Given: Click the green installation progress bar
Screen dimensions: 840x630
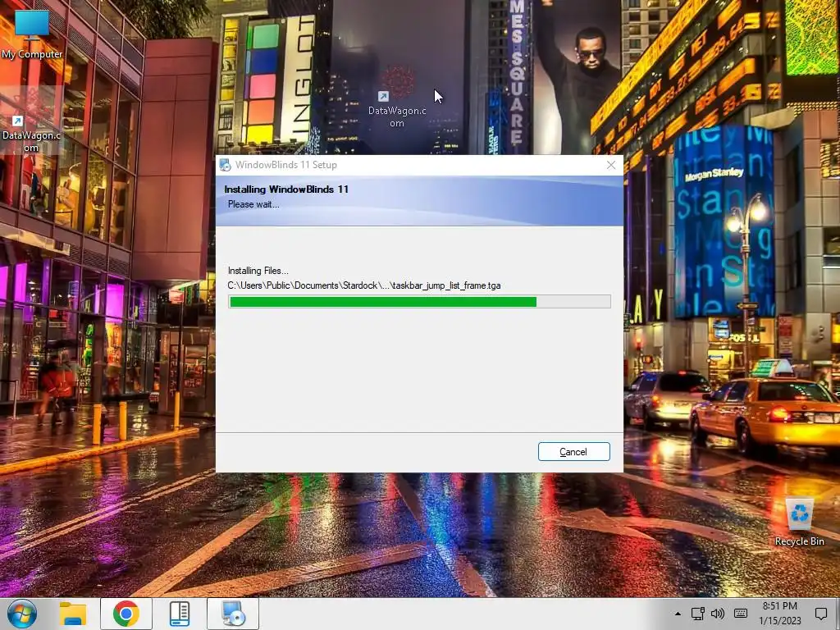Looking at the screenshot, I should 419,302.
